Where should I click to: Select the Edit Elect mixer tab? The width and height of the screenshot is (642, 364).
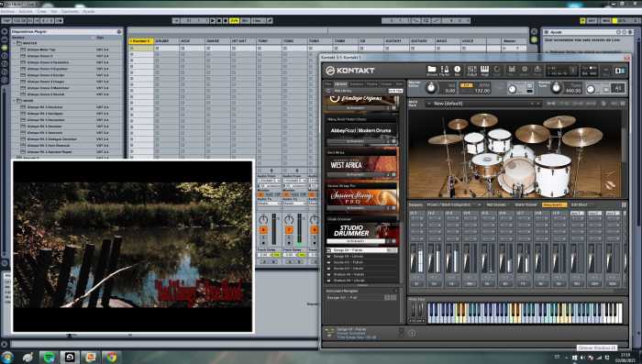[579, 204]
